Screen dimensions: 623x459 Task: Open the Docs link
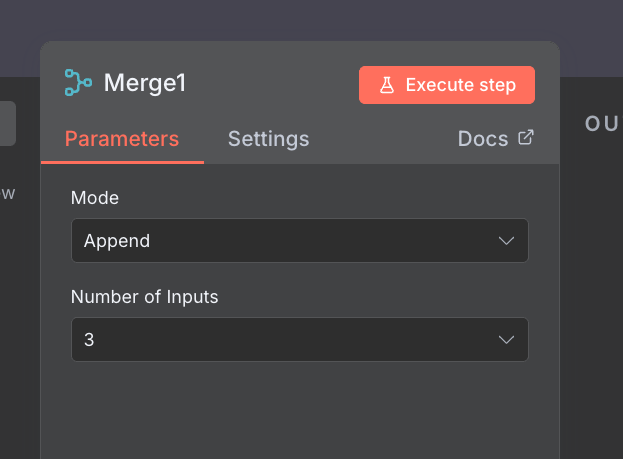click(x=495, y=139)
